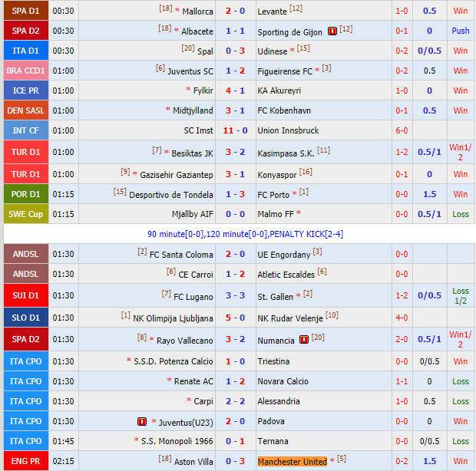Open the Sporting de Gijon team link
The width and height of the screenshot is (476, 471).
[x=289, y=32]
